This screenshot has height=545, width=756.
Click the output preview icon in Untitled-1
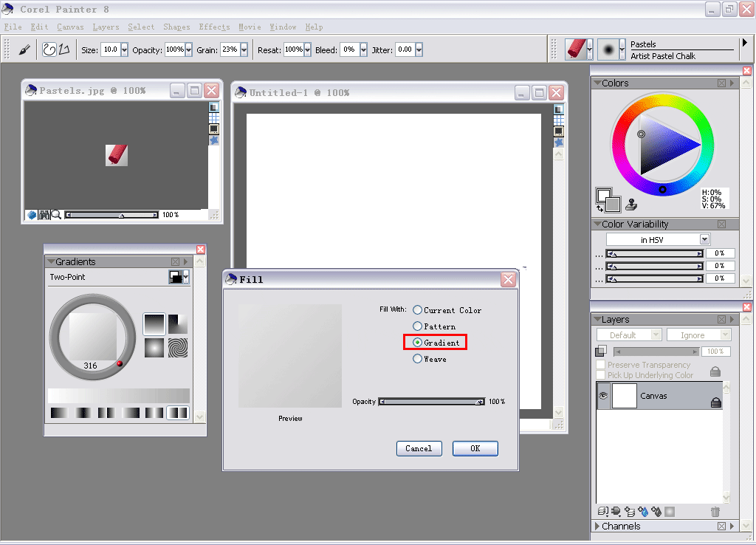[x=558, y=131]
